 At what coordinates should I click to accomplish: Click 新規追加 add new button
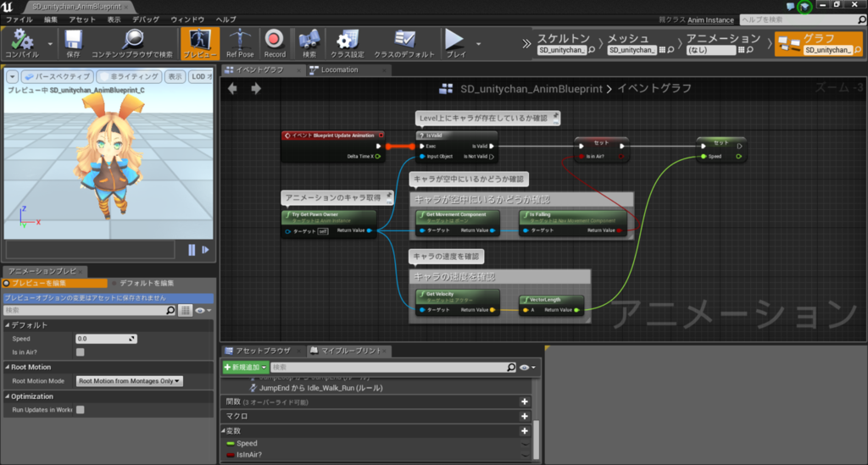click(x=245, y=367)
